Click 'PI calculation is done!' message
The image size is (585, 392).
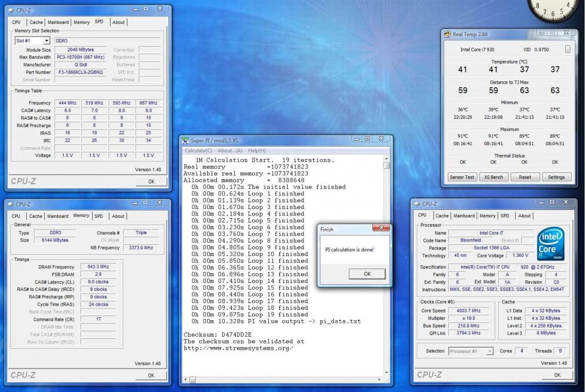[349, 250]
